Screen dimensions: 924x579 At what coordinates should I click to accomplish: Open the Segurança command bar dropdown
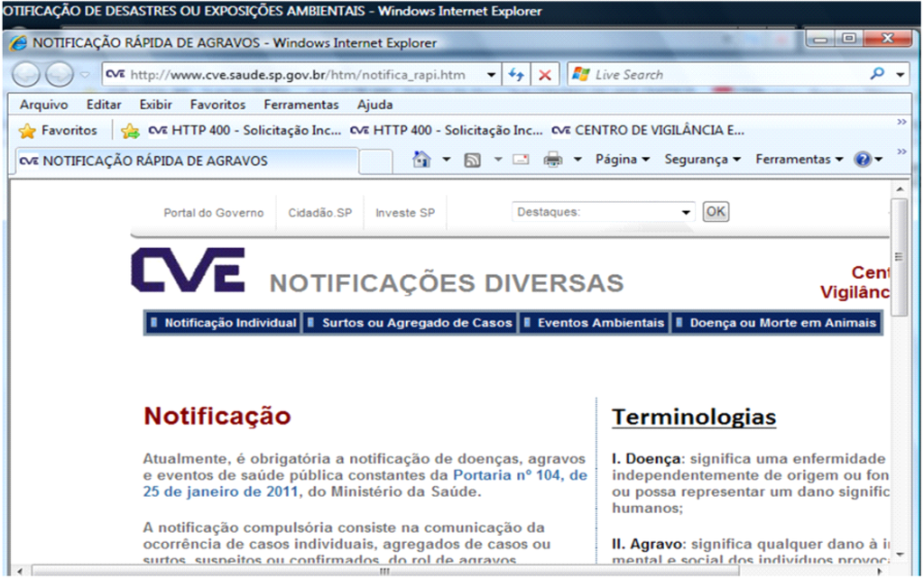tap(702, 159)
